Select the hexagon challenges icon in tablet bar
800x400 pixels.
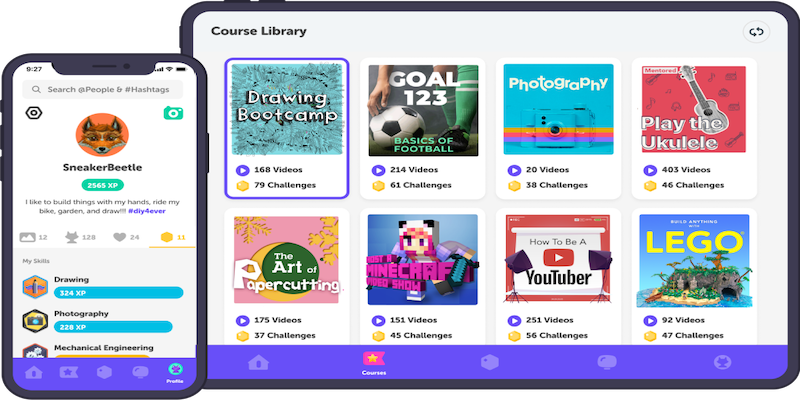click(x=490, y=362)
